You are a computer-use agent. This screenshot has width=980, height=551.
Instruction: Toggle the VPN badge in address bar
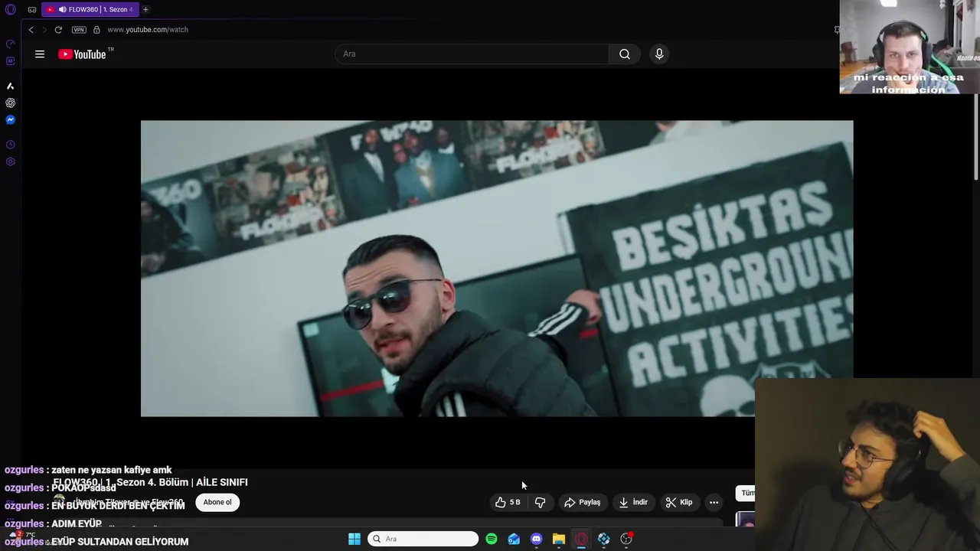tap(79, 30)
